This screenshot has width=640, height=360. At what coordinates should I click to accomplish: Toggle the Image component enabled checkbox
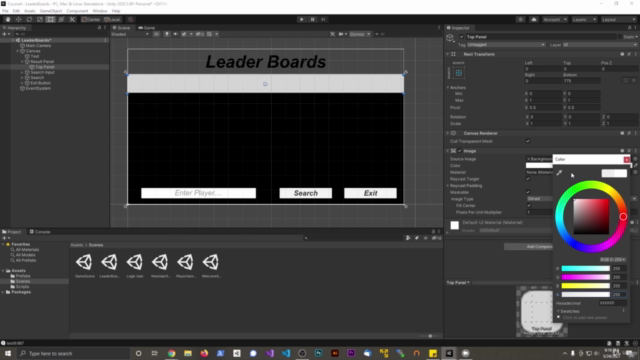pos(460,151)
